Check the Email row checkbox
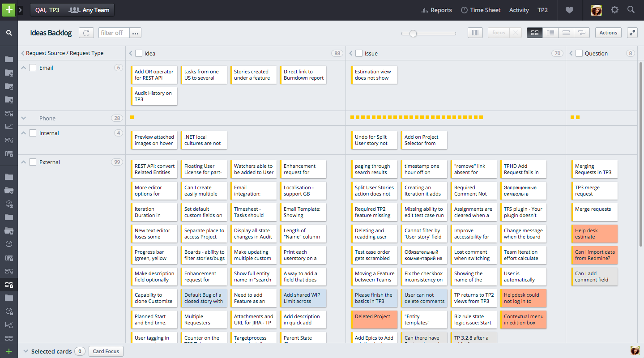644x358 pixels. tap(33, 68)
